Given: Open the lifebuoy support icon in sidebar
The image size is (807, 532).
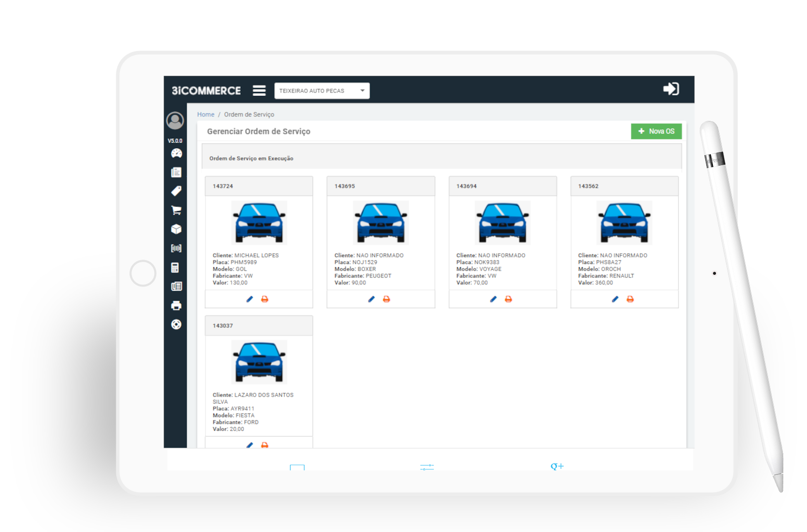Looking at the screenshot, I should click(x=176, y=324).
